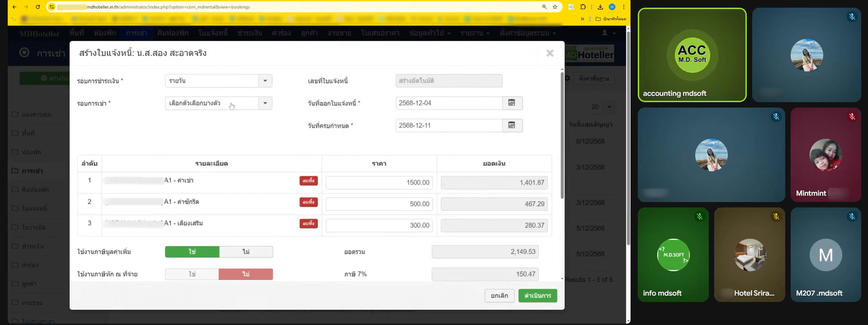Open calendar picker for invoice issue date

pos(512,103)
